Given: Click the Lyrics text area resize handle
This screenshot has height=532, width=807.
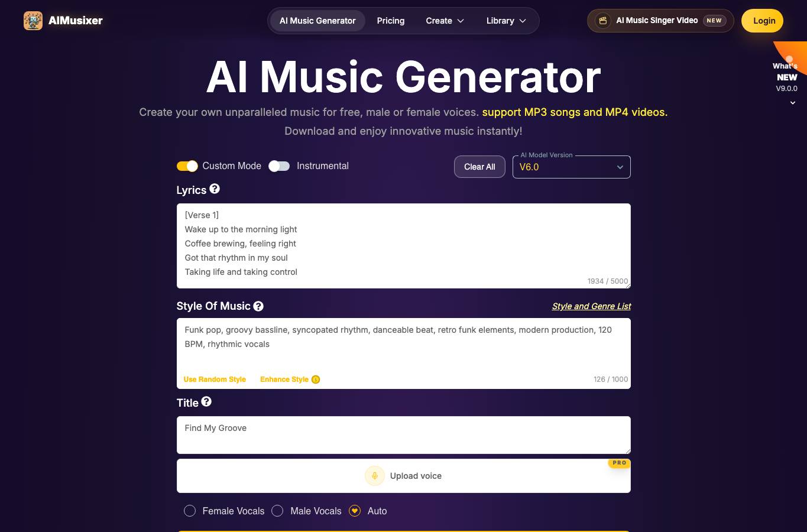Looking at the screenshot, I should [627, 286].
